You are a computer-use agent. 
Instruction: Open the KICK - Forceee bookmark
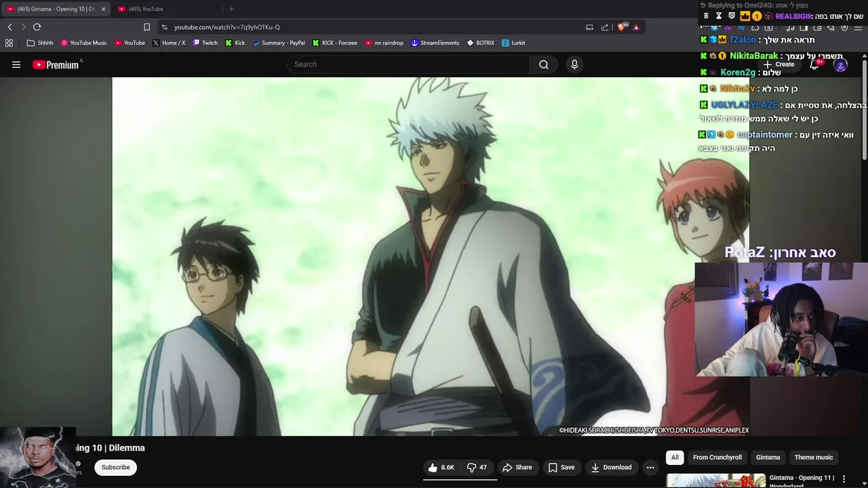coord(335,43)
